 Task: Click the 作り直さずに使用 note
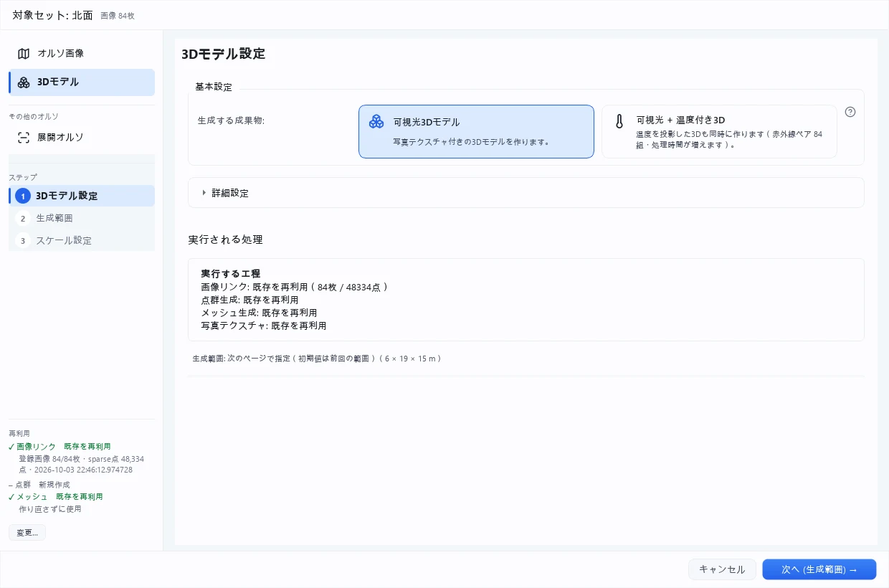(50, 509)
